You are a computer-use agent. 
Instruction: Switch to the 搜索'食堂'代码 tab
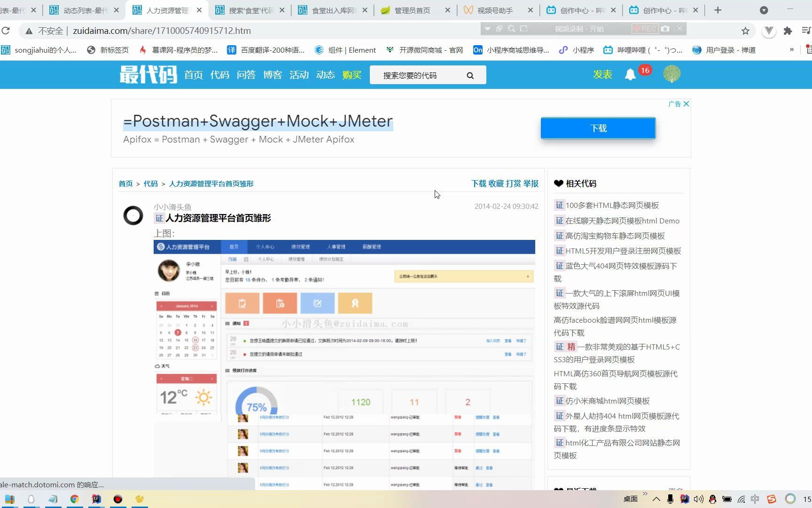(251, 10)
